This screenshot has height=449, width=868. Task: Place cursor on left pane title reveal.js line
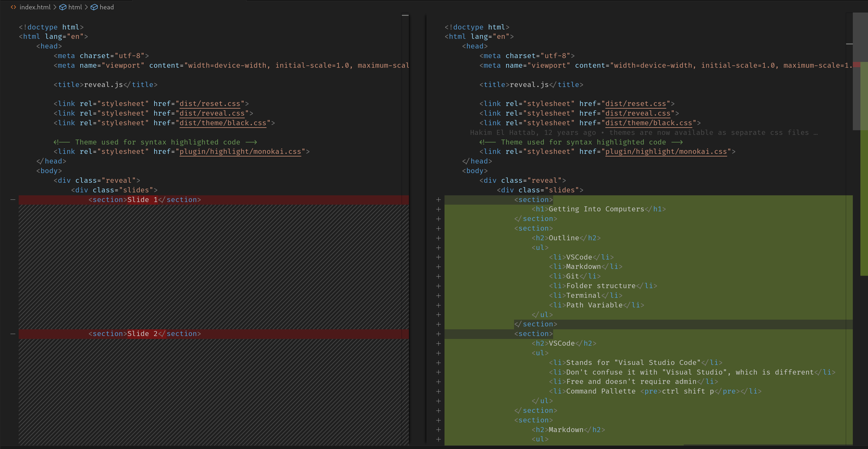coord(105,85)
